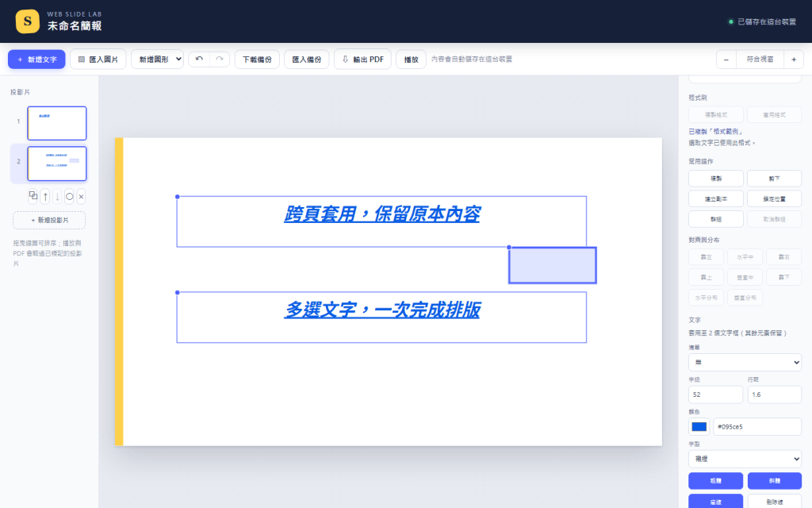
Task: Select slide 1 thumbnail
Action: (57, 123)
